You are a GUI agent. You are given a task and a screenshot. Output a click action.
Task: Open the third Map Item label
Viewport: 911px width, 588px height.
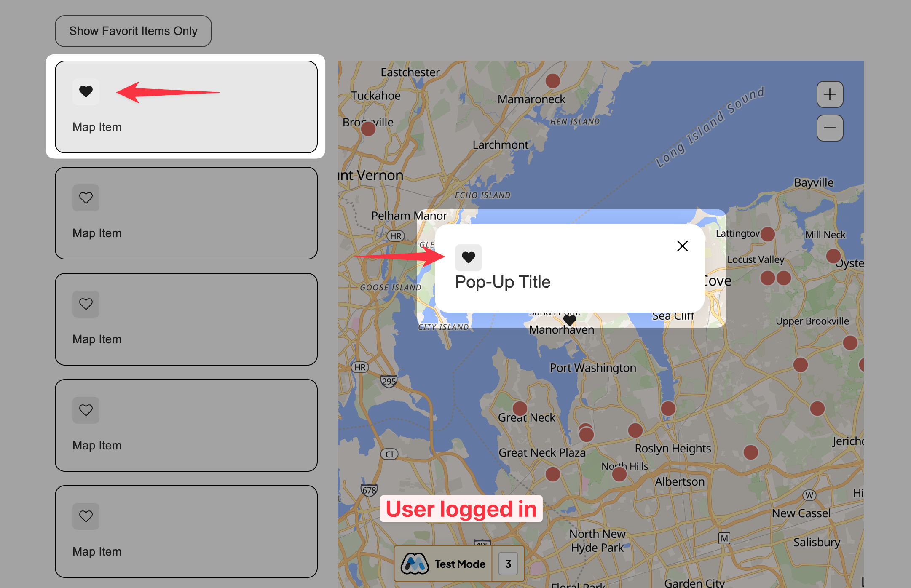(x=97, y=339)
